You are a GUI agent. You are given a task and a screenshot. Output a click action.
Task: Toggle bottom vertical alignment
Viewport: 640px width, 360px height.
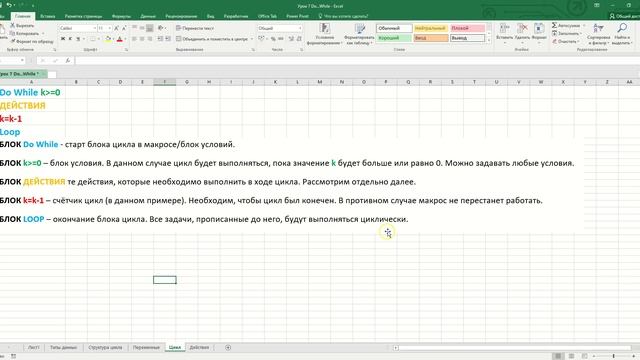click(150, 28)
